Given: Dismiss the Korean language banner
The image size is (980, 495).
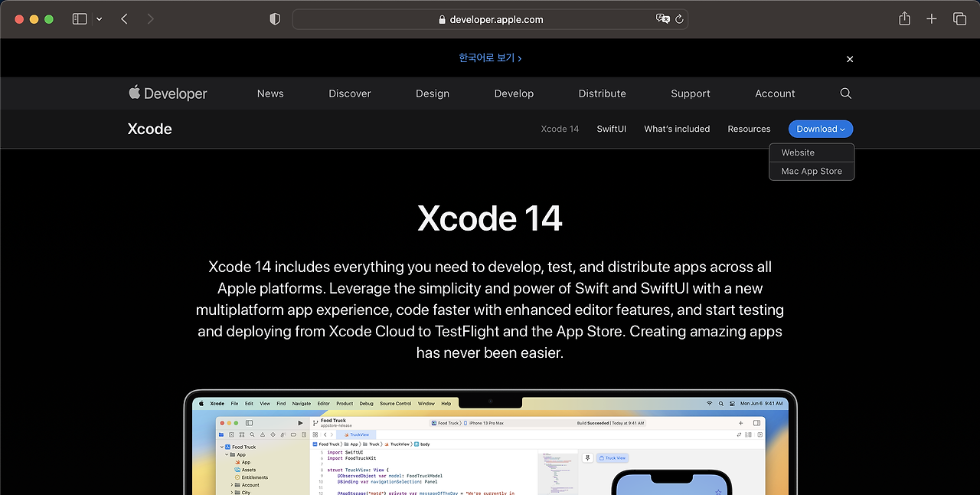Looking at the screenshot, I should coord(849,58).
